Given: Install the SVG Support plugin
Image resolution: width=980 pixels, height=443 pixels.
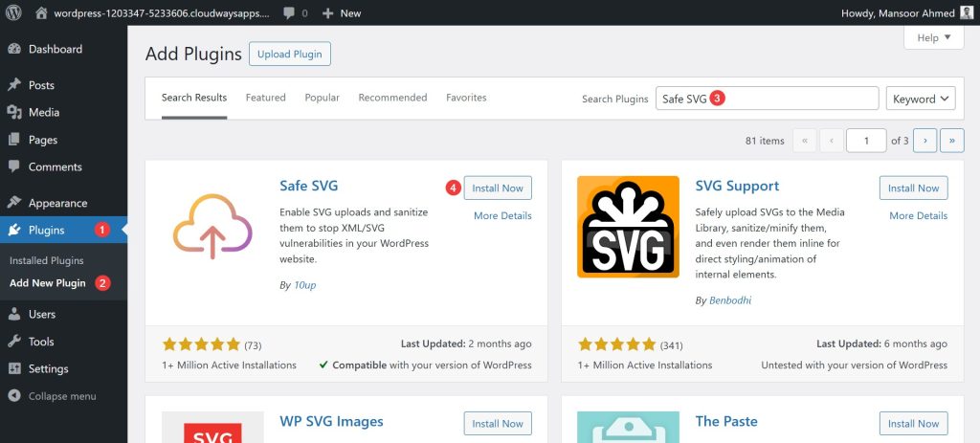Looking at the screenshot, I should [x=913, y=188].
